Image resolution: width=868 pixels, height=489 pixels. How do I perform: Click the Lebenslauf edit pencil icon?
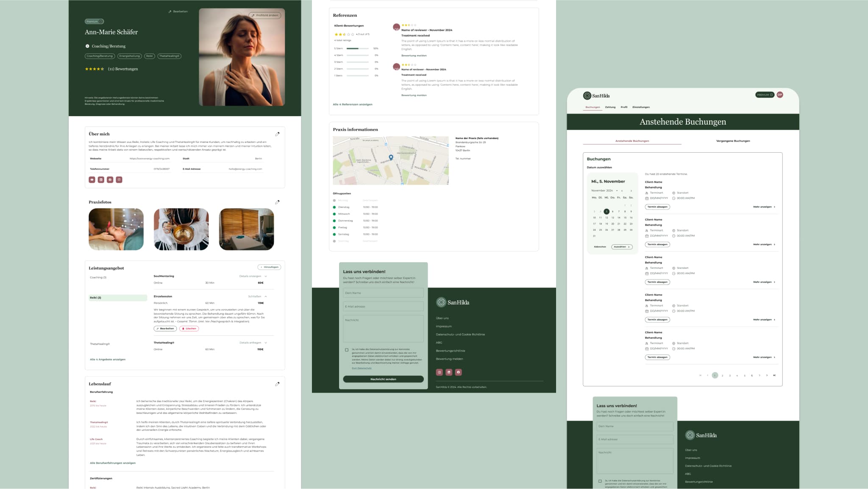[277, 384]
